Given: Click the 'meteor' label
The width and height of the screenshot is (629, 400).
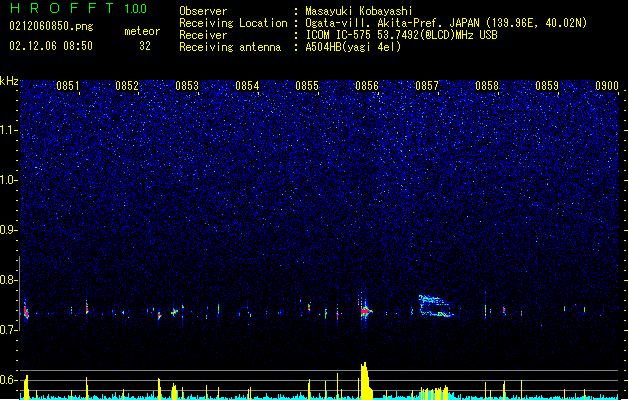Looking at the screenshot, I should coord(142,31).
